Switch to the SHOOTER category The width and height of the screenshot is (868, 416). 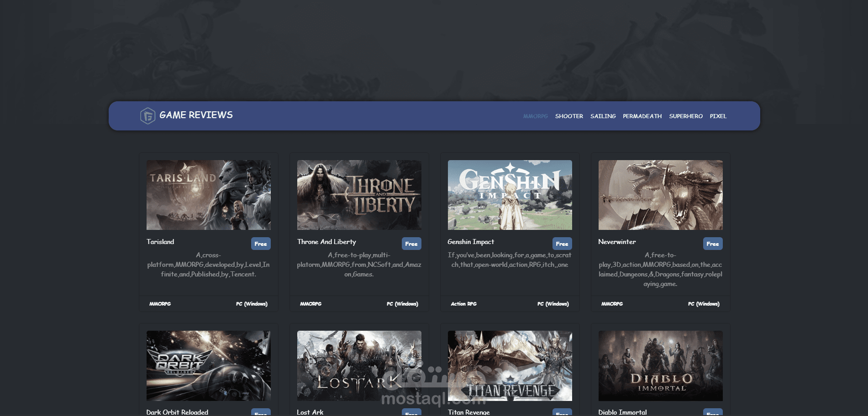tap(569, 116)
